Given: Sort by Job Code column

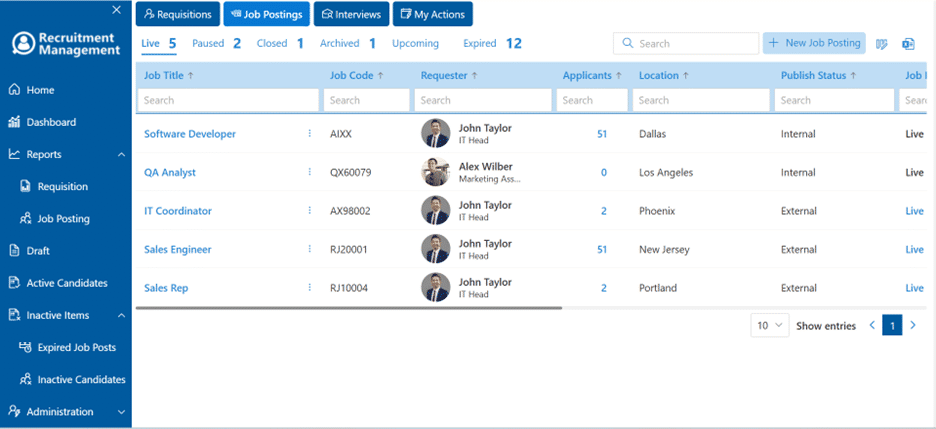Looking at the screenshot, I should [x=356, y=76].
